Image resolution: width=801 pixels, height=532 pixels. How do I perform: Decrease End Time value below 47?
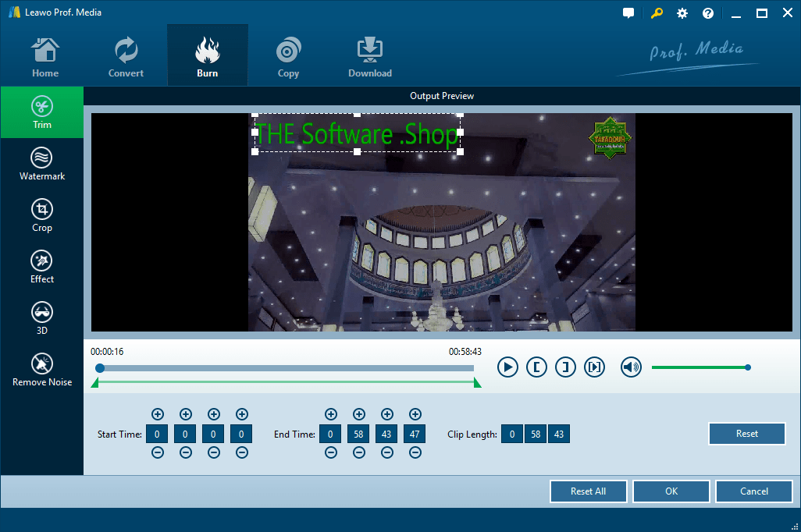(x=415, y=452)
